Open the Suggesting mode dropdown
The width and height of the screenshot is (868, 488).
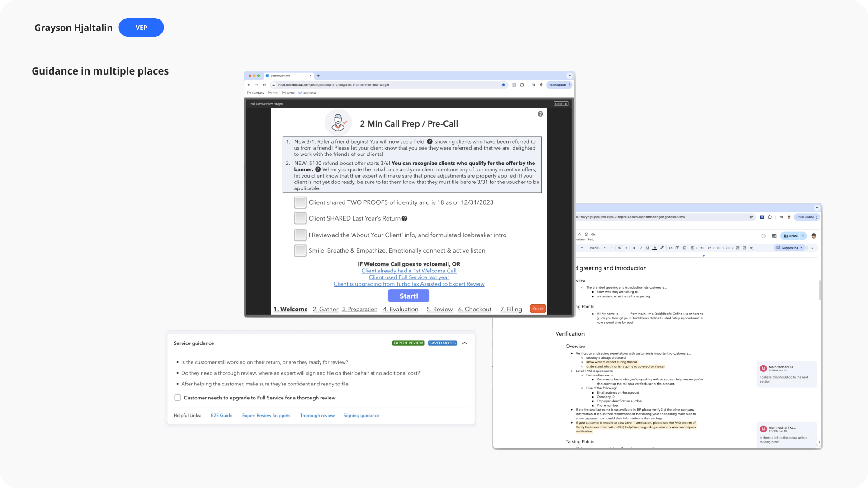(790, 248)
